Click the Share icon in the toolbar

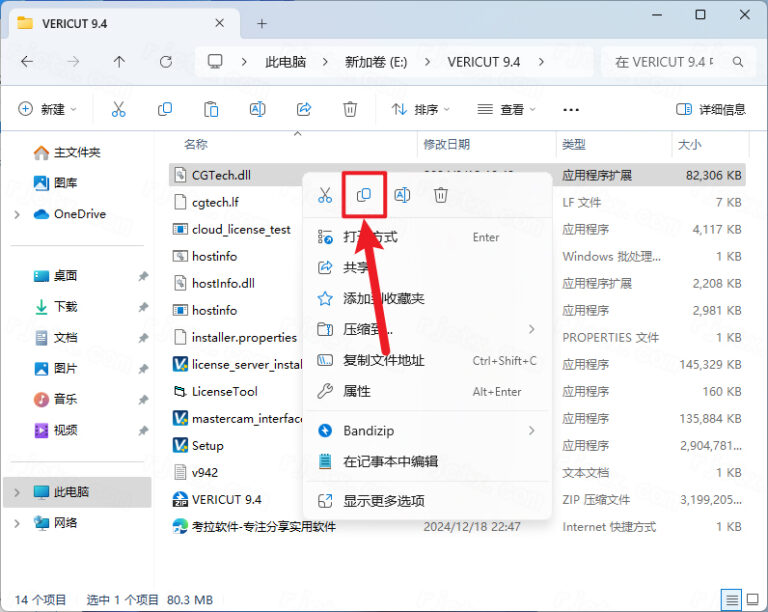[x=304, y=109]
